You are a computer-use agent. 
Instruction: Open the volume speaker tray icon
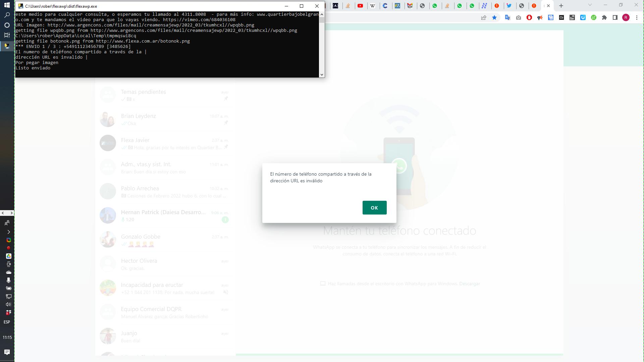8,304
